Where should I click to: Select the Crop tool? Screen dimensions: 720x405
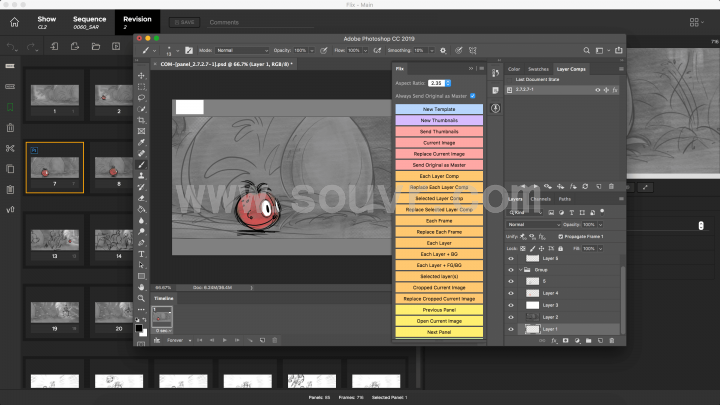(x=141, y=120)
